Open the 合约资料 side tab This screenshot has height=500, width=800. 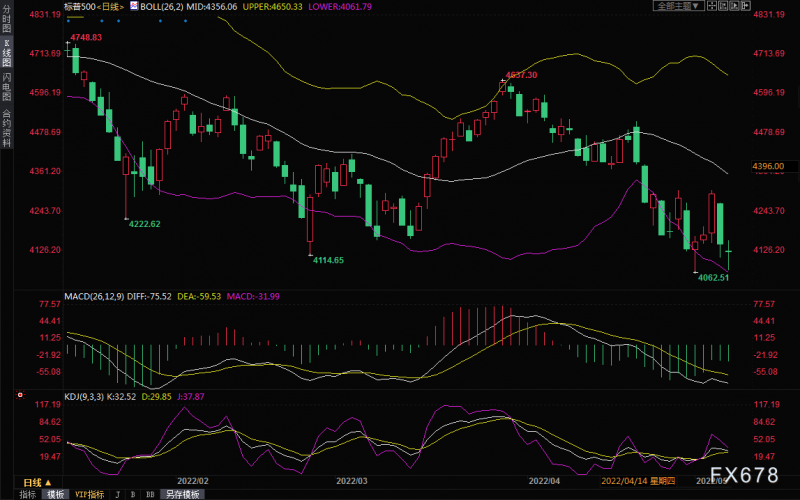(x=6, y=128)
